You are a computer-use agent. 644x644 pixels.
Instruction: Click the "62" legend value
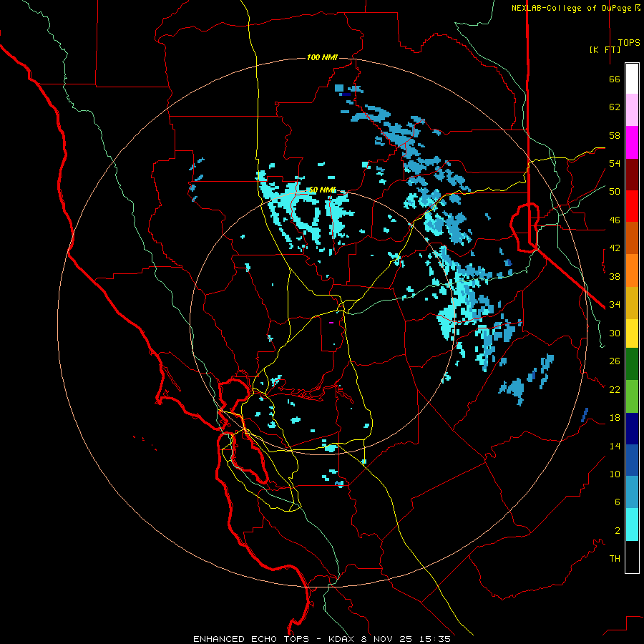coord(615,107)
